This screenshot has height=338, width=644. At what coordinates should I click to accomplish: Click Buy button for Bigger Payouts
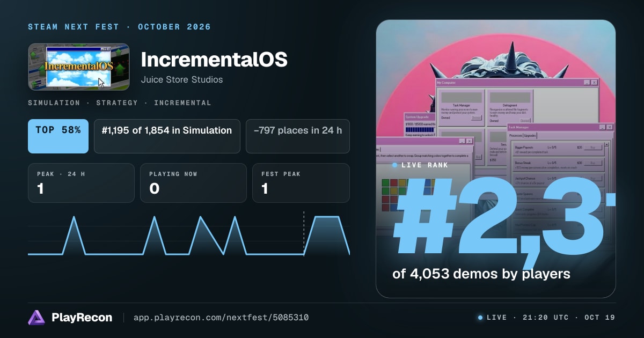(x=592, y=146)
